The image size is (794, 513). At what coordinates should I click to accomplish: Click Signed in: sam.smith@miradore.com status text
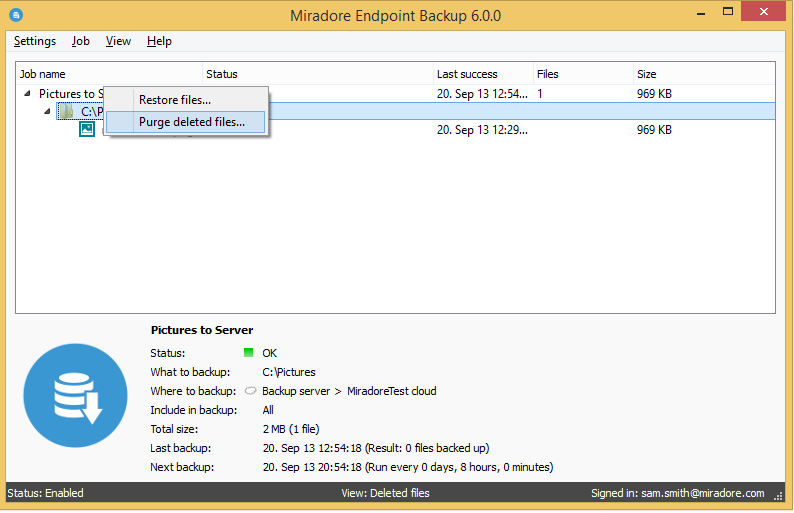pos(678,493)
